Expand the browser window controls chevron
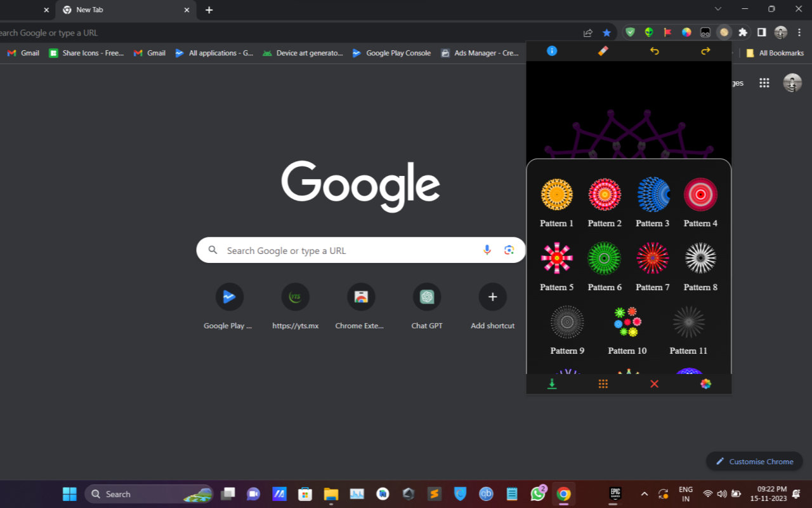The image size is (812, 508). coord(717,9)
